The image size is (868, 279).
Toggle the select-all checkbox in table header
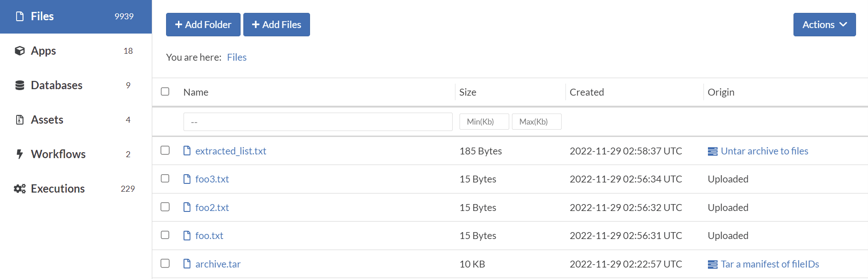pyautogui.click(x=165, y=91)
